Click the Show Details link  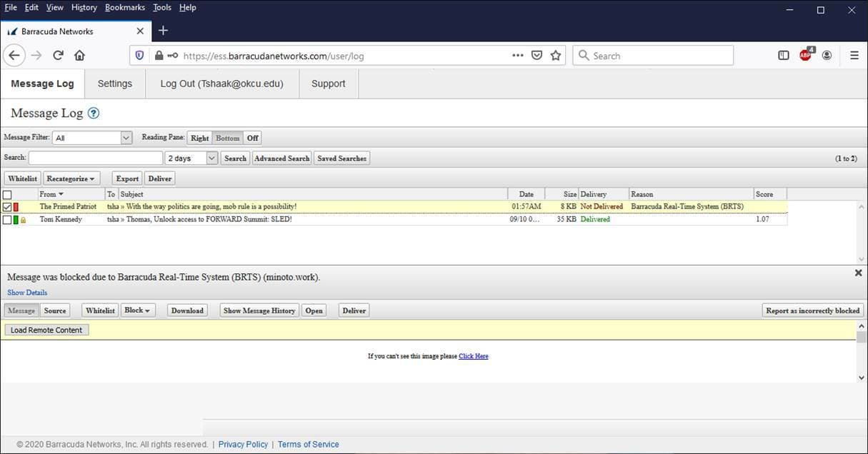pyautogui.click(x=27, y=293)
